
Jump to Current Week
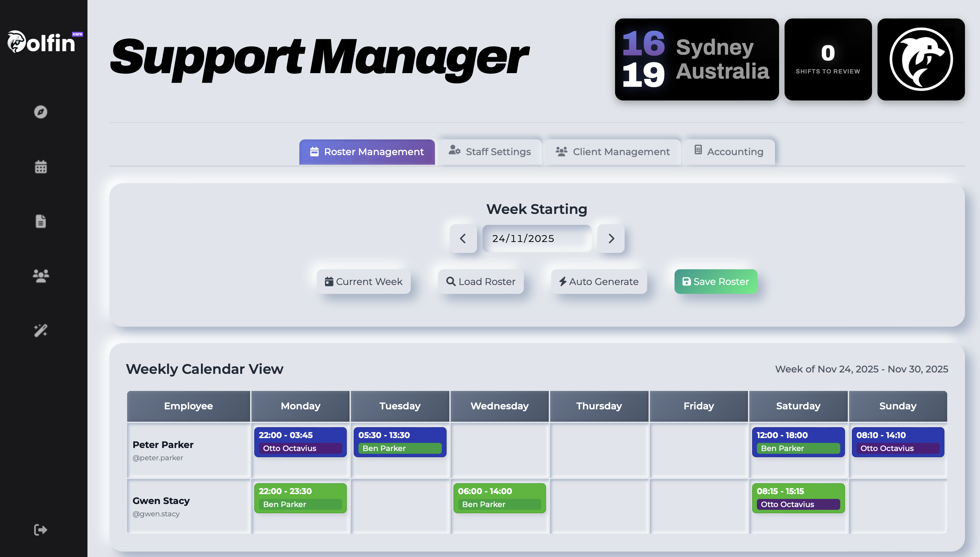point(363,282)
